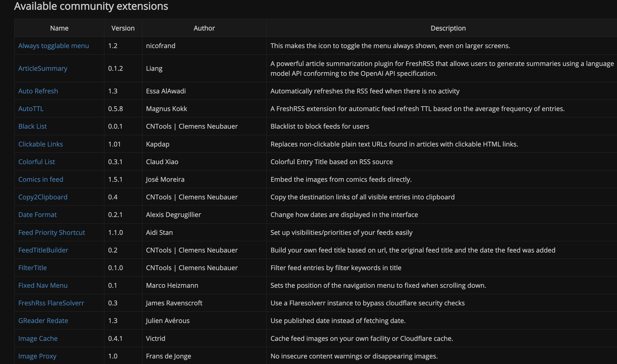Open the AutoTTL extension link

pos(31,109)
